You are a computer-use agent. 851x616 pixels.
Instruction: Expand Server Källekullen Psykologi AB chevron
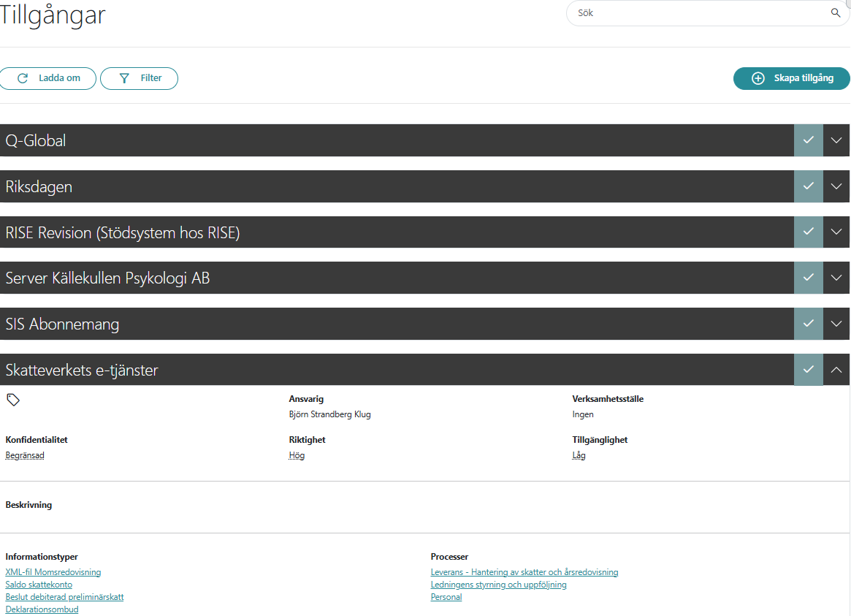836,278
